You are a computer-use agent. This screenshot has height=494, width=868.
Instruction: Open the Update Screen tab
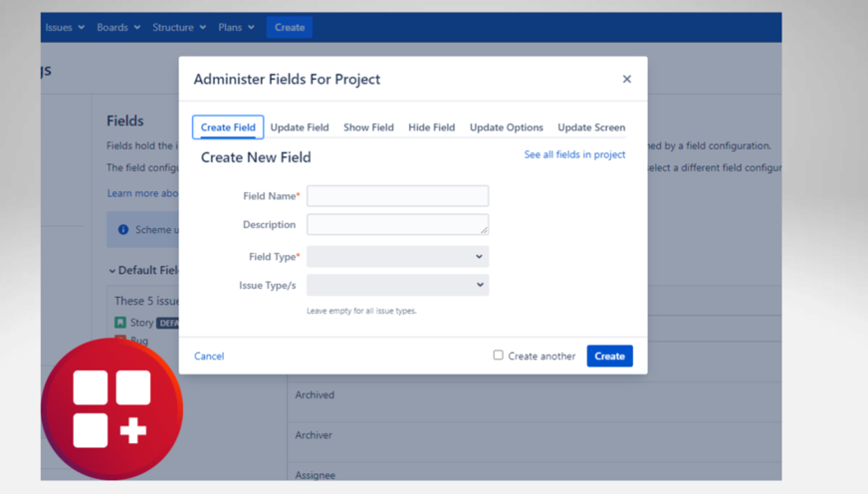[591, 127]
